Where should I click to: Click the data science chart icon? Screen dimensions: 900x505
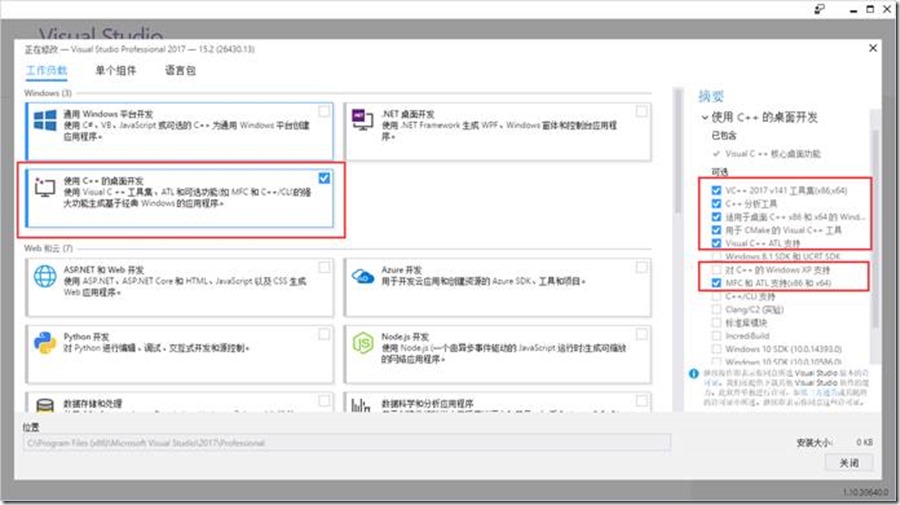[360, 405]
